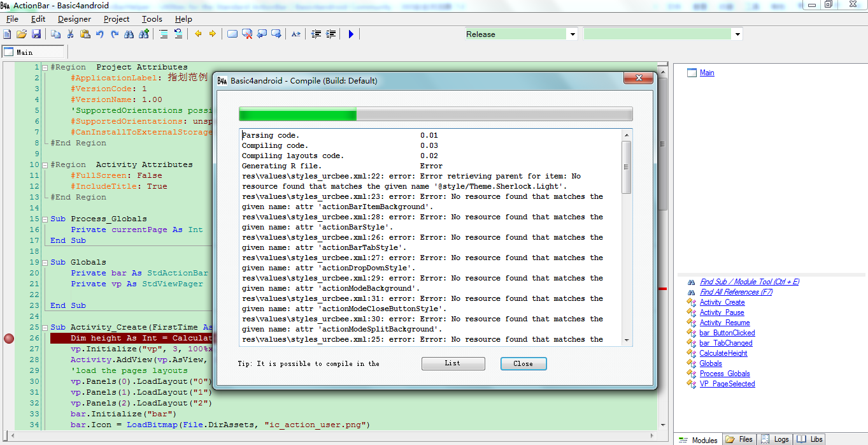Click the compile log up scroll arrow
This screenshot has width=868, height=445.
pos(627,135)
